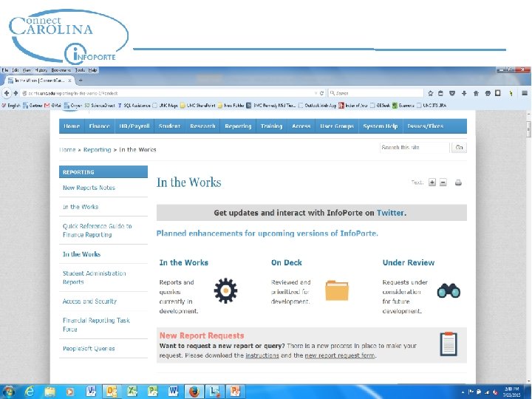
Task: Click the Twitter link in the banner
Action: [390, 213]
